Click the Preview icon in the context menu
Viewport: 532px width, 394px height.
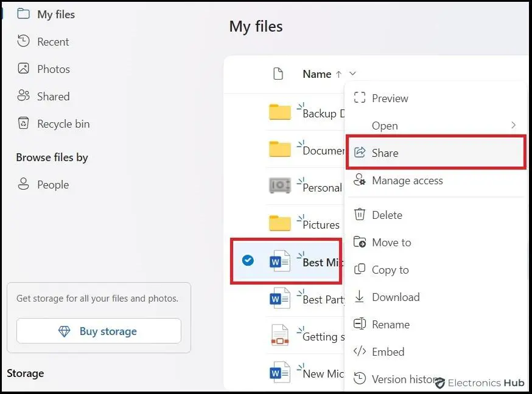pos(360,98)
